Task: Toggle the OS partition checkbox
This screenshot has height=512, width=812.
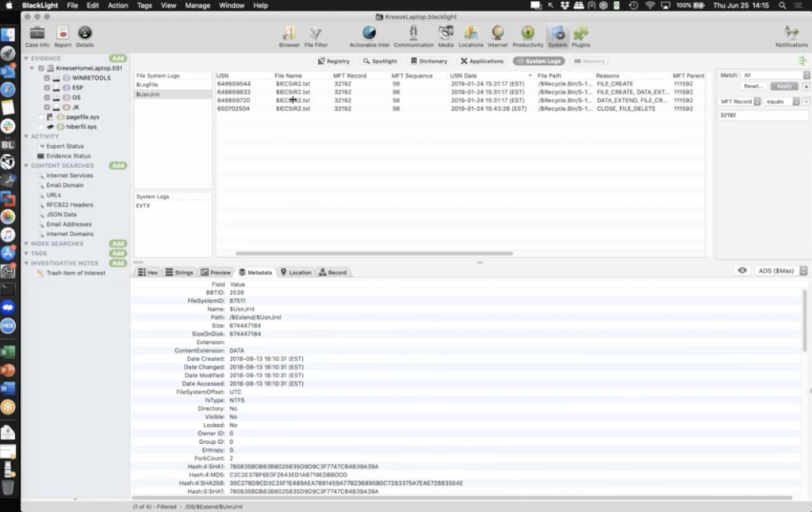Action: 47,97
